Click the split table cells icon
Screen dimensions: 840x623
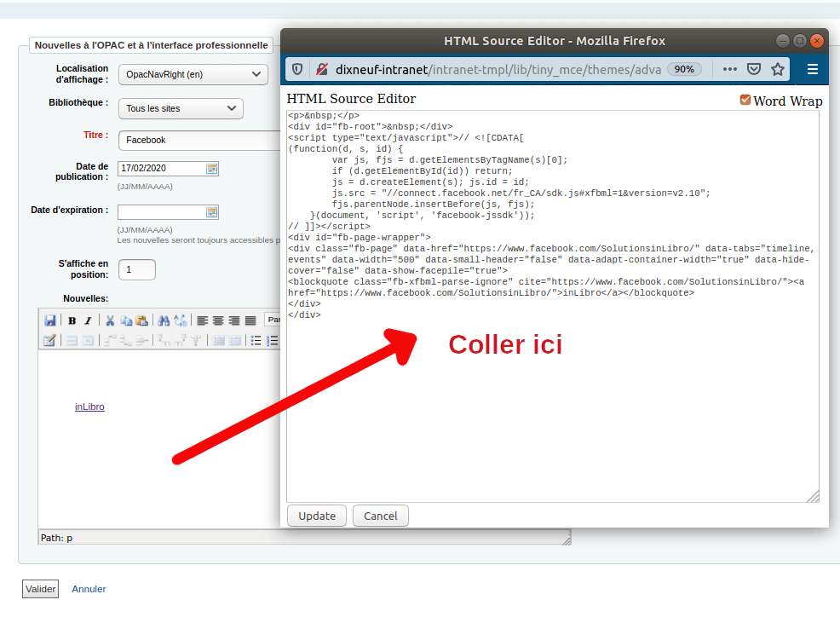click(x=219, y=340)
